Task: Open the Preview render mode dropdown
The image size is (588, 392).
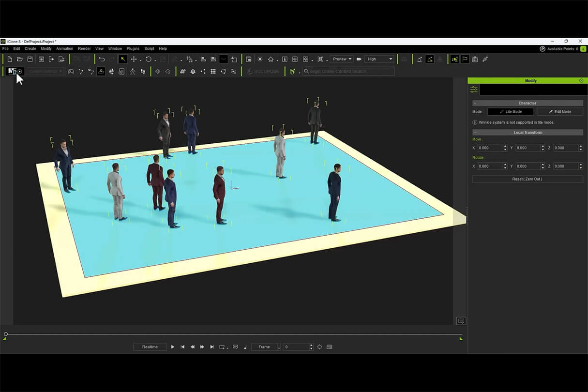Action: (x=342, y=59)
